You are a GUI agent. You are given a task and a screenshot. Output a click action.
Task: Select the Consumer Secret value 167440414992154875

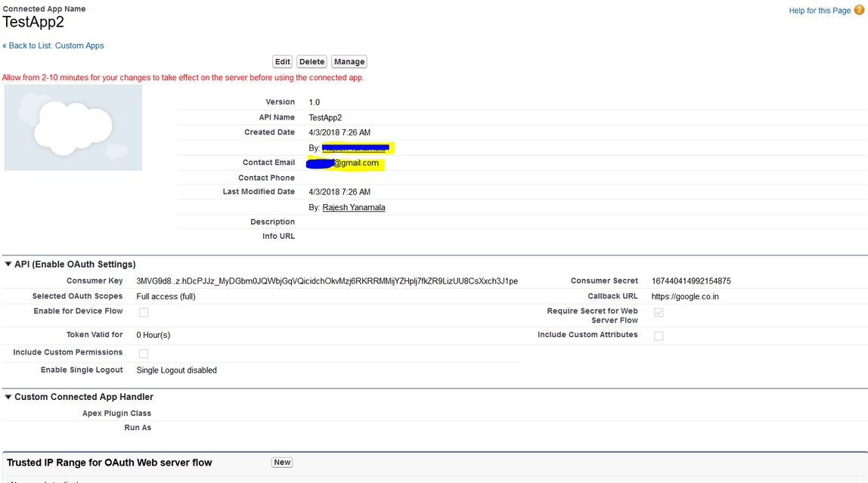691,280
